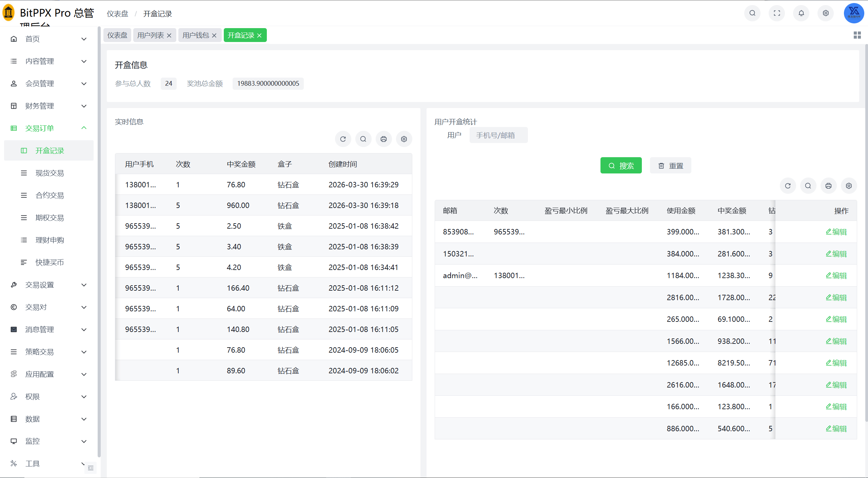The height and width of the screenshot is (478, 868).
Task: Refresh the 实时信息 table
Action: pyautogui.click(x=343, y=139)
